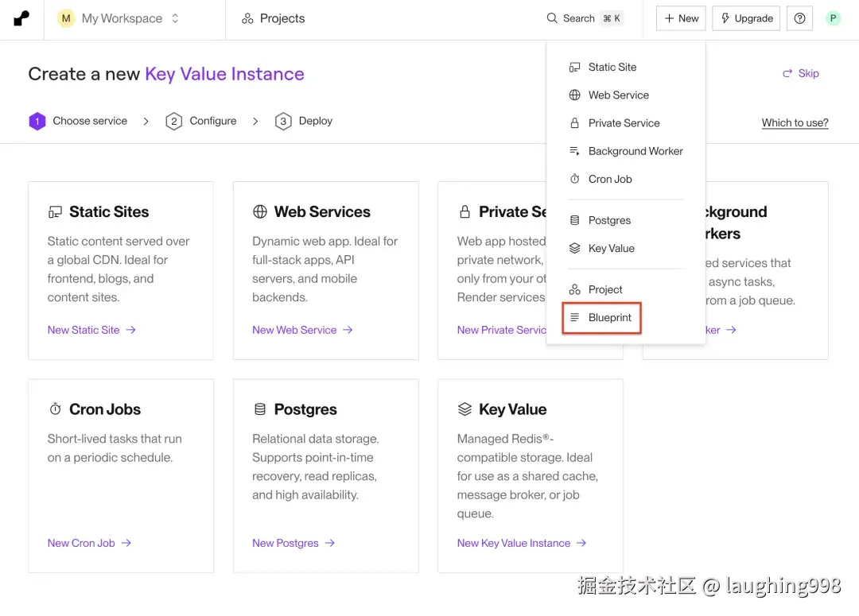
Task: Open the Search field
Action: tap(584, 18)
